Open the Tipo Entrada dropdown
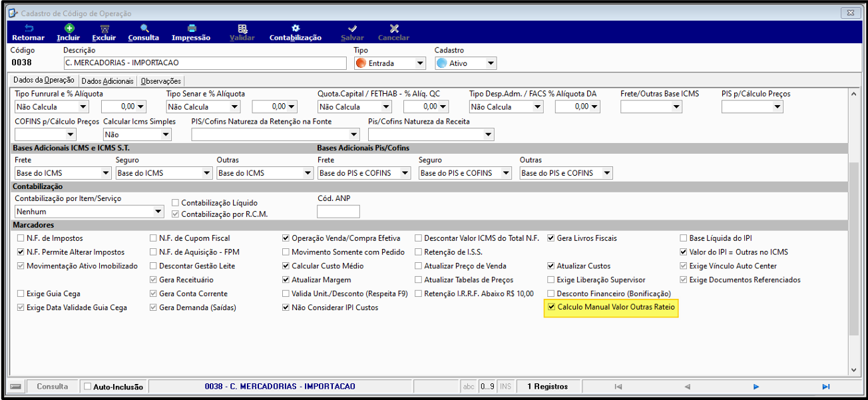This screenshot has width=868, height=400. 420,63
